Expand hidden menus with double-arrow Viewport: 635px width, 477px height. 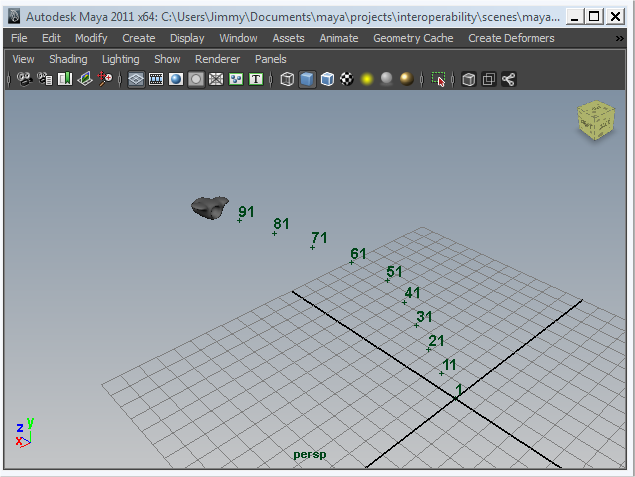(x=620, y=38)
